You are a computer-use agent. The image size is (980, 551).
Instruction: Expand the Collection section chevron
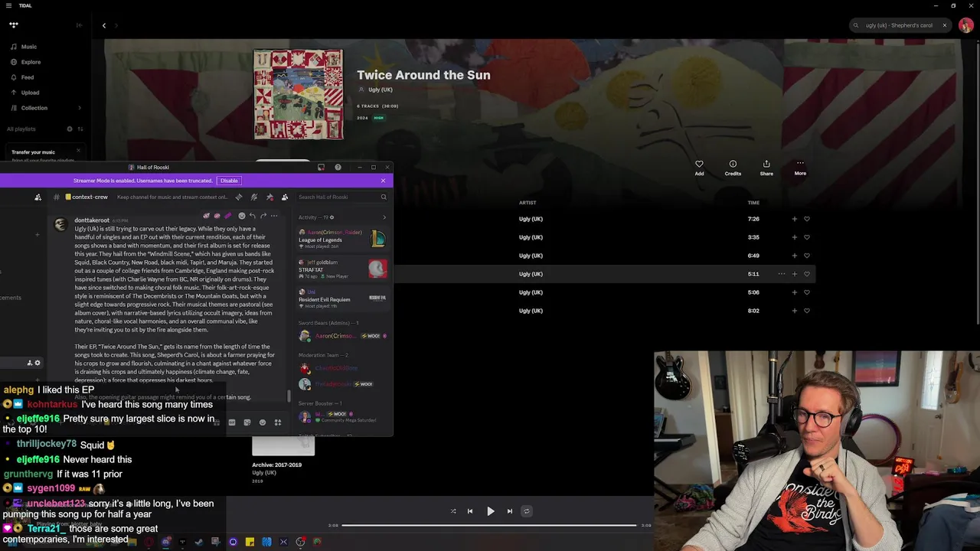(80, 108)
